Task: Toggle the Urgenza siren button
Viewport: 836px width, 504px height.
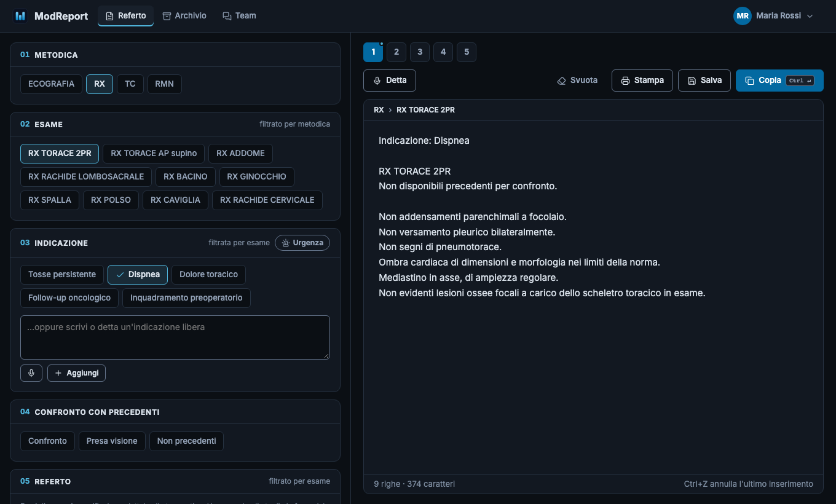Action: coord(302,243)
